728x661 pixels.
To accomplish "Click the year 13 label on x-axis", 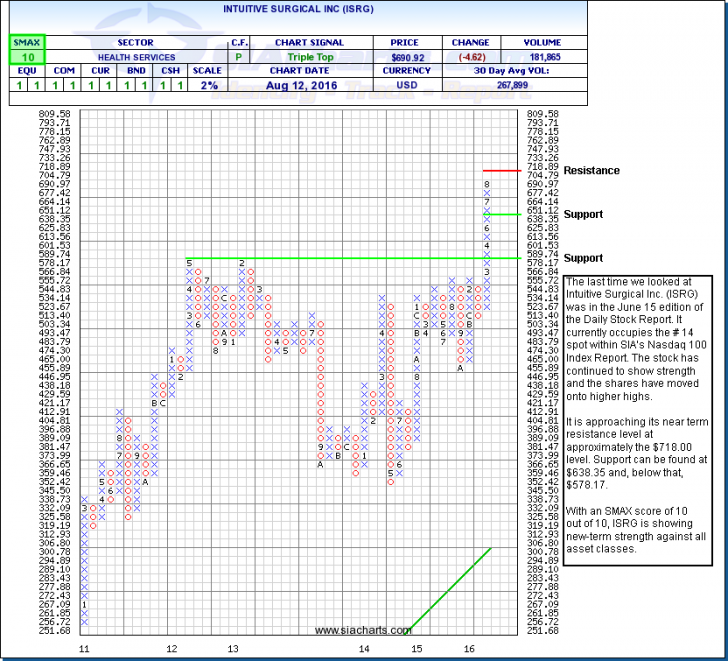I will (234, 649).
